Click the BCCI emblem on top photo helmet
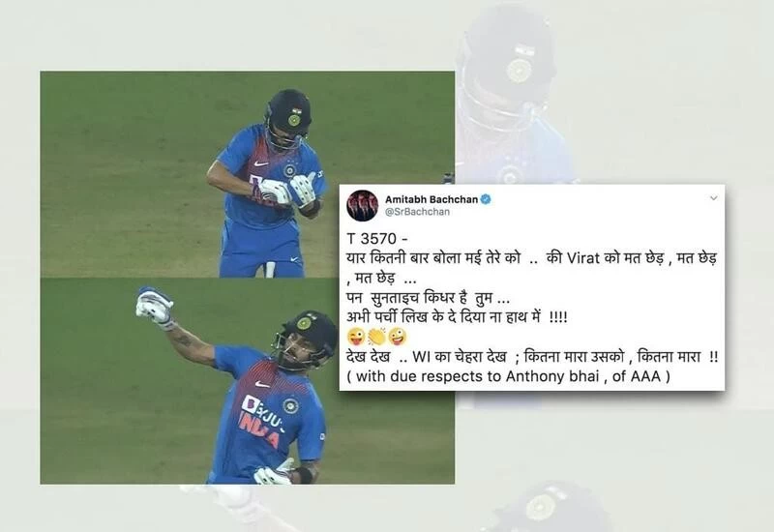Viewport: 774px width, 532px height. (x=294, y=119)
